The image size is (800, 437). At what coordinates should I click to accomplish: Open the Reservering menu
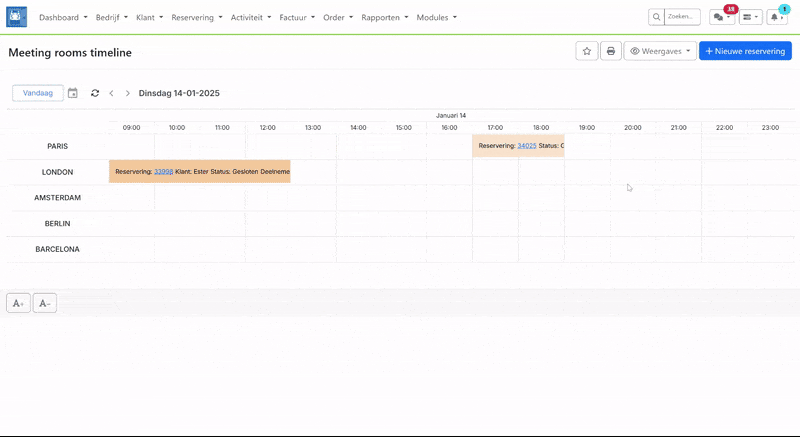(196, 18)
